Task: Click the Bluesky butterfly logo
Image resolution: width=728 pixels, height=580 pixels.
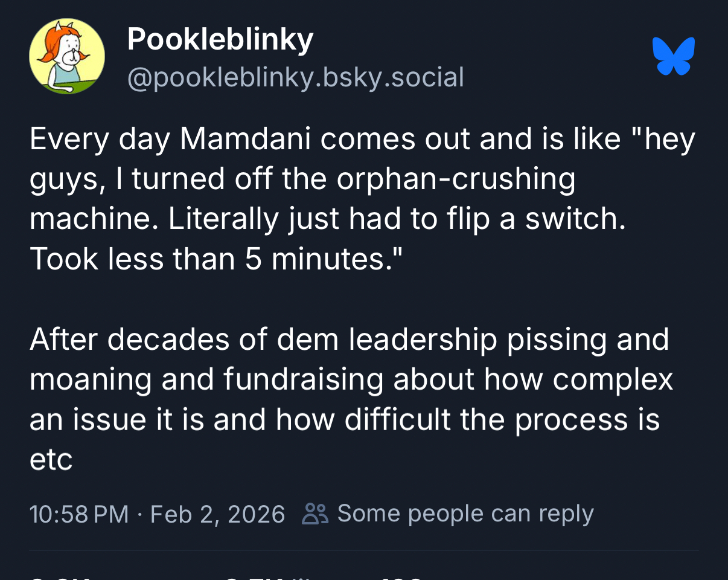Action: (x=673, y=56)
